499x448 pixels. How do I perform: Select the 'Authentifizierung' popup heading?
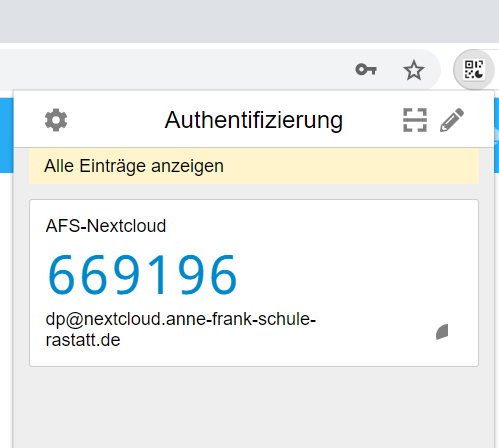tap(254, 120)
